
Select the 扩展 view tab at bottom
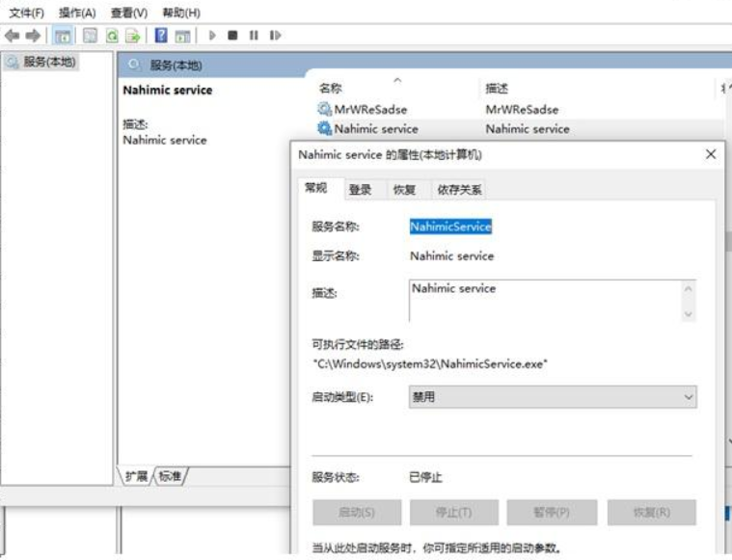[x=136, y=476]
